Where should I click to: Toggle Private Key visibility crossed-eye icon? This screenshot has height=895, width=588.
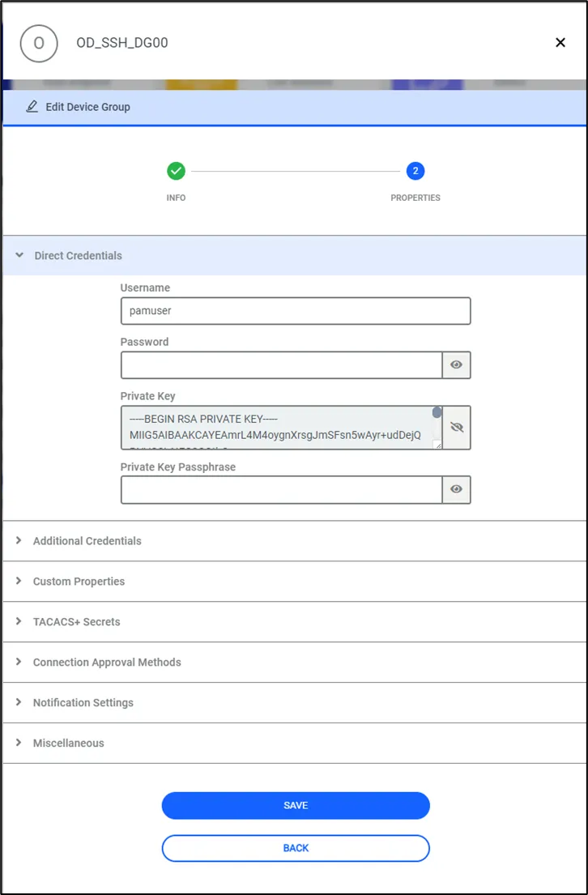[456, 428]
